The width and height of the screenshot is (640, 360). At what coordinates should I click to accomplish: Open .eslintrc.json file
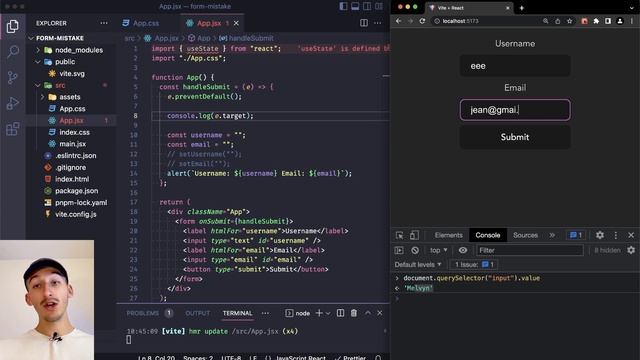(70, 156)
